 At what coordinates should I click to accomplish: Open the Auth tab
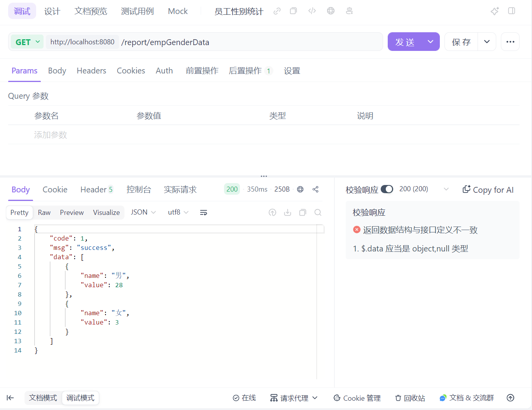pos(164,71)
